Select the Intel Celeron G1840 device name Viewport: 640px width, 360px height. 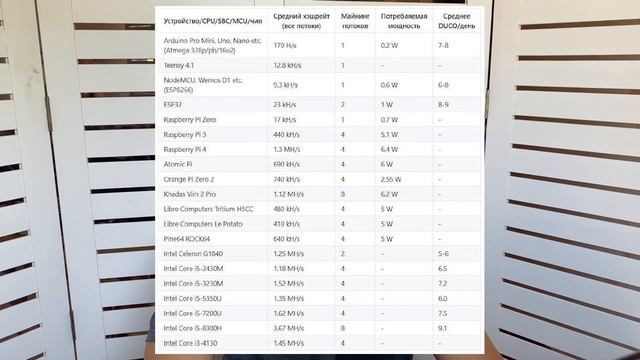click(193, 253)
